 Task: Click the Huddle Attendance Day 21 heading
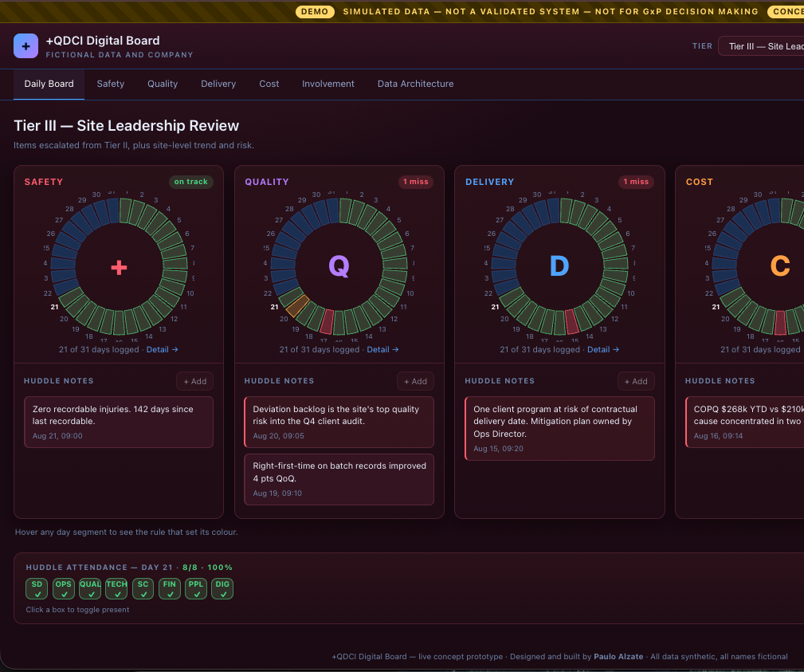129,568
